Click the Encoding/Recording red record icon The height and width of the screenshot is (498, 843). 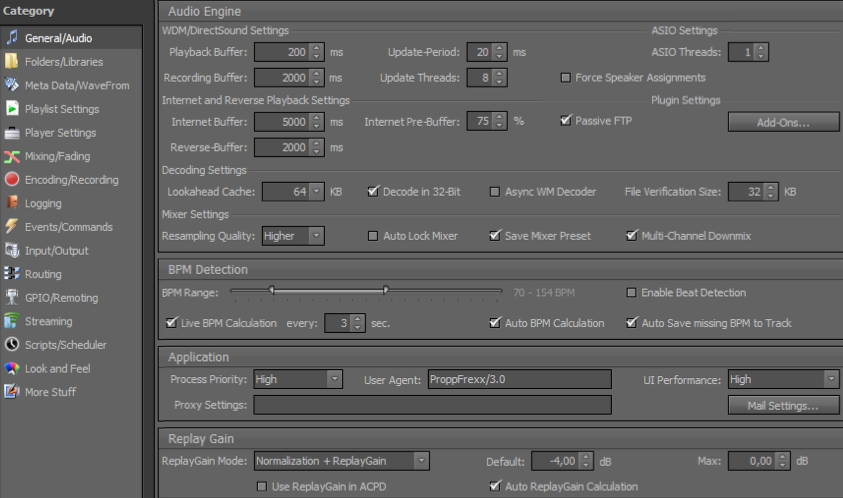[12, 180]
